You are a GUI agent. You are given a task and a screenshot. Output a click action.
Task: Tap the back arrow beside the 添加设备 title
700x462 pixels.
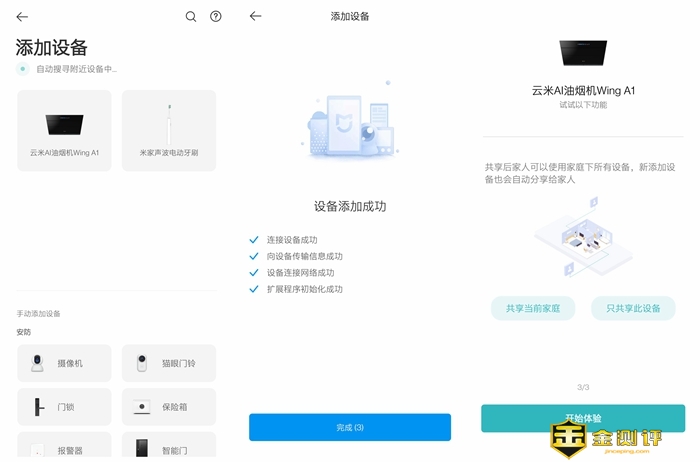(255, 16)
